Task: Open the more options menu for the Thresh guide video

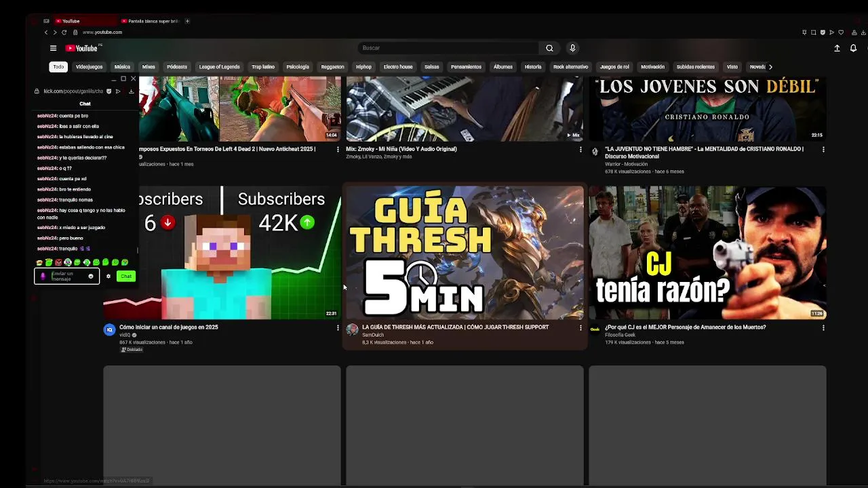Action: [580, 327]
